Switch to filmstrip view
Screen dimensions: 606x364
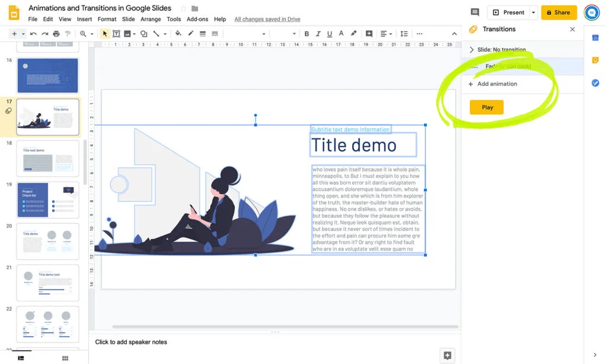(x=21, y=358)
